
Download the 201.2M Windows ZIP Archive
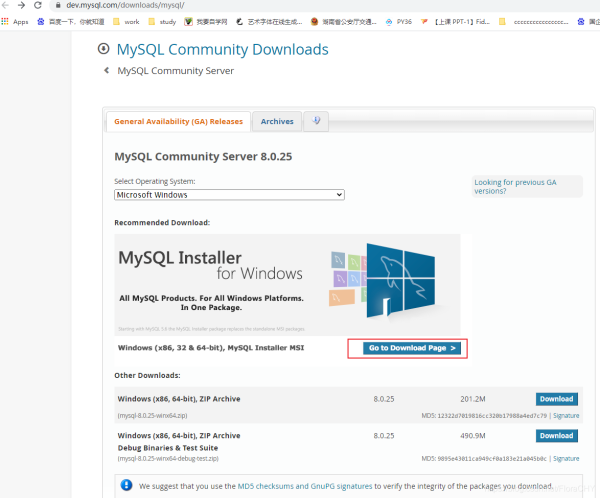(x=556, y=399)
